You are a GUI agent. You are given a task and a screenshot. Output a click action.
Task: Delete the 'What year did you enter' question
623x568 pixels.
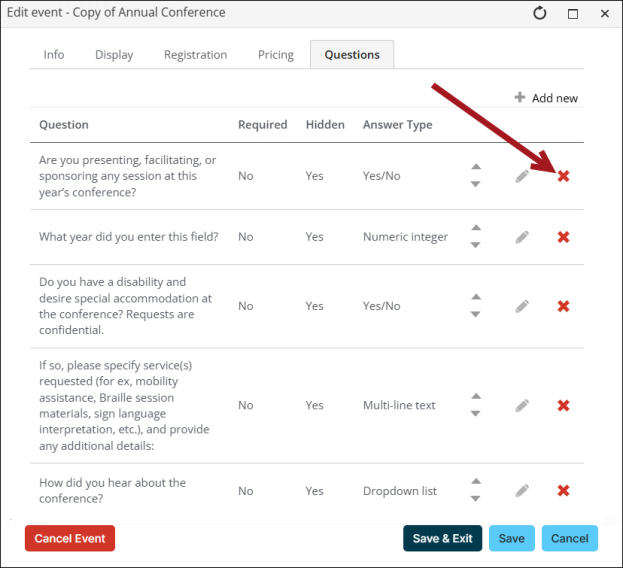coord(563,237)
